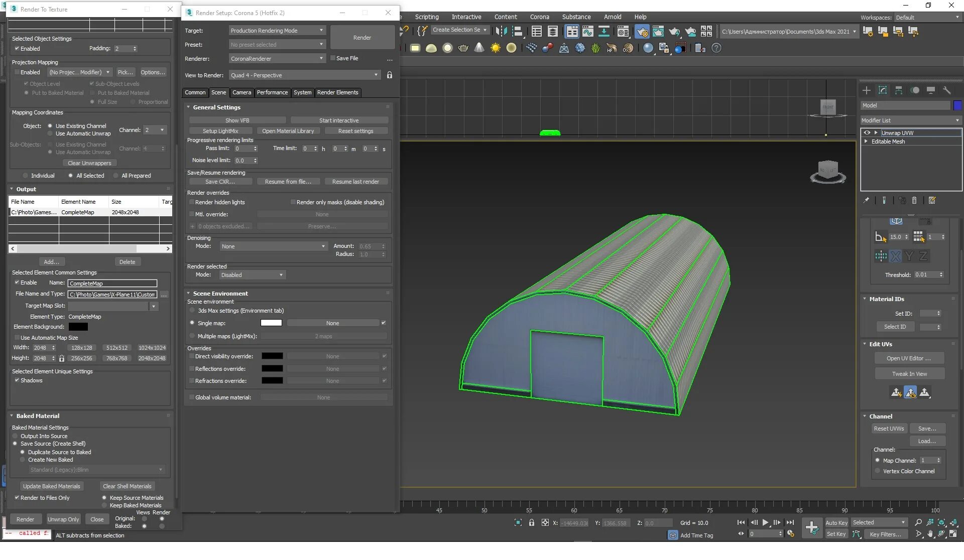Open Render selected Mode dropdown
The height and width of the screenshot is (560, 964).
[x=252, y=275]
